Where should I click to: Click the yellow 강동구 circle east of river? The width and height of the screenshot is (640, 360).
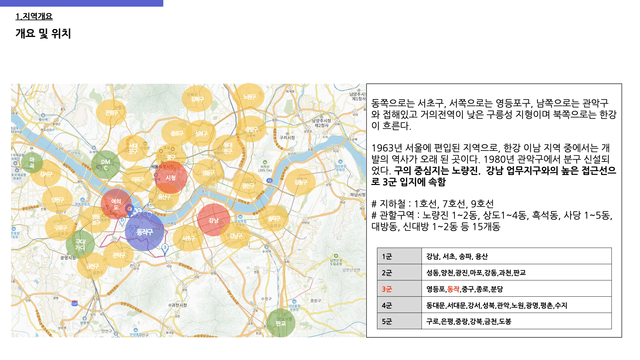coord(300,182)
